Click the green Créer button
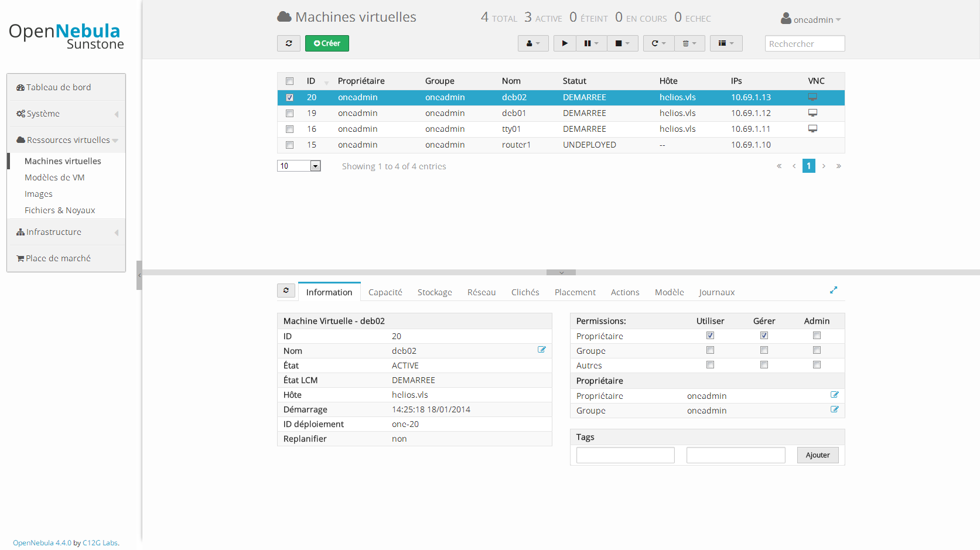Screen dimensions: 980x550 327,43
